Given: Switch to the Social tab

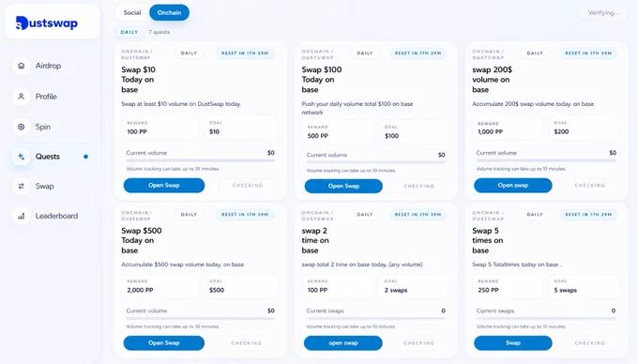Looking at the screenshot, I should pos(132,12).
